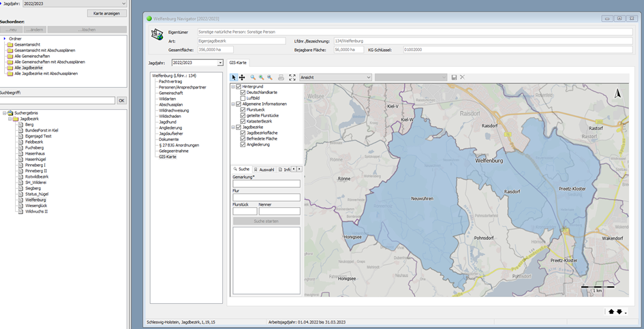Viewport: 644px width, 329px height.
Task: Toggle the Befriedete Fläche layer checkbox
Action: 243,138
